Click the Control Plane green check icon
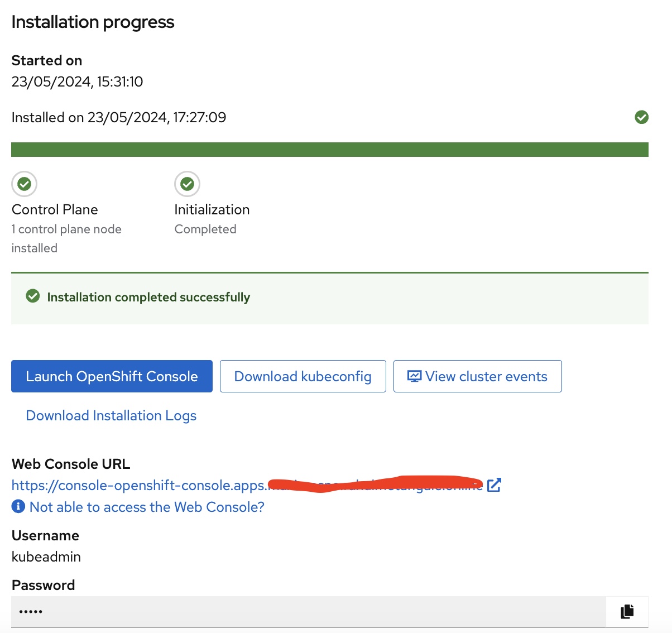 click(x=24, y=184)
